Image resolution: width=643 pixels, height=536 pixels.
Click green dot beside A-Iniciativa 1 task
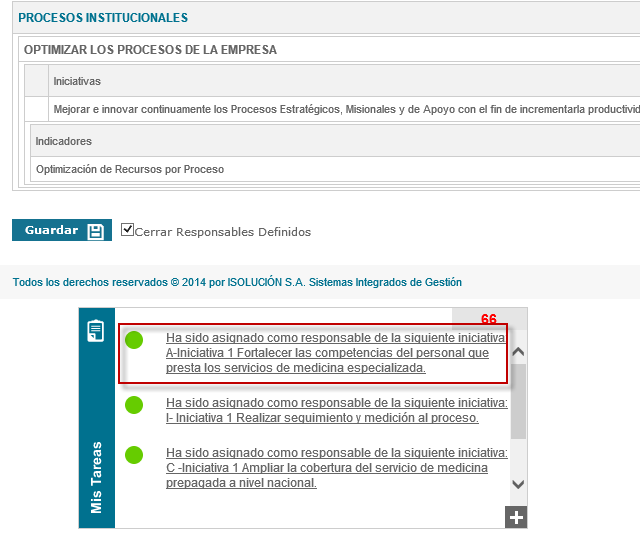coord(134,340)
